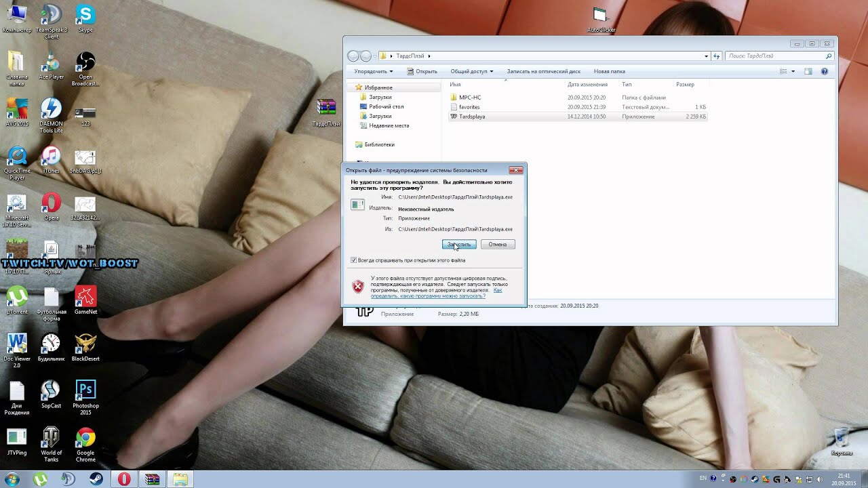The height and width of the screenshot is (488, 868).
Task: Open the Корзина recycle bin
Action: pos(842,441)
